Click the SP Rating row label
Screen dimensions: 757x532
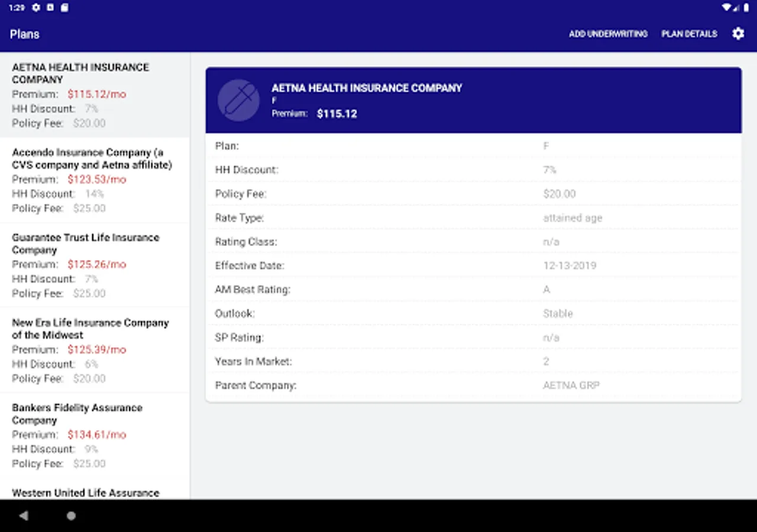pos(239,338)
